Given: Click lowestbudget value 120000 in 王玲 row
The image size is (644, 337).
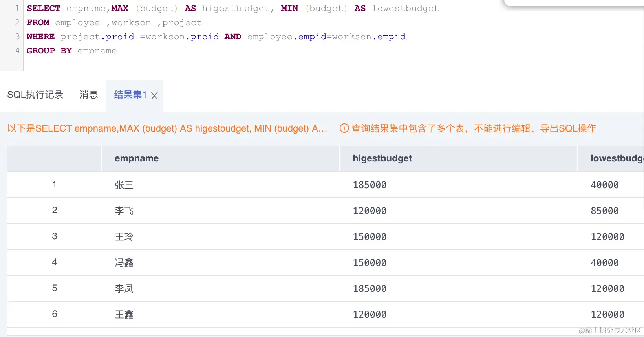Looking at the screenshot, I should [607, 236].
